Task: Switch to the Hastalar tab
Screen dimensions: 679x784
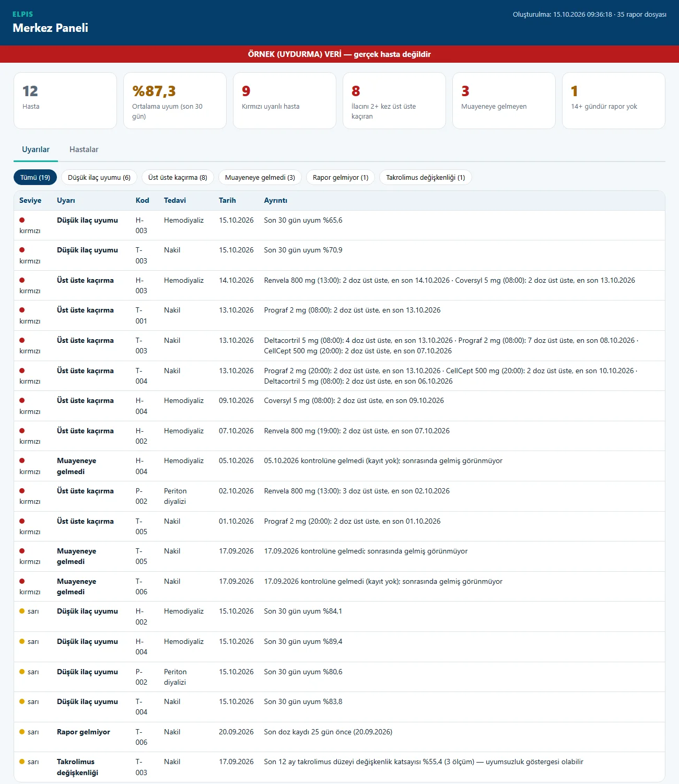Action: 84,149
